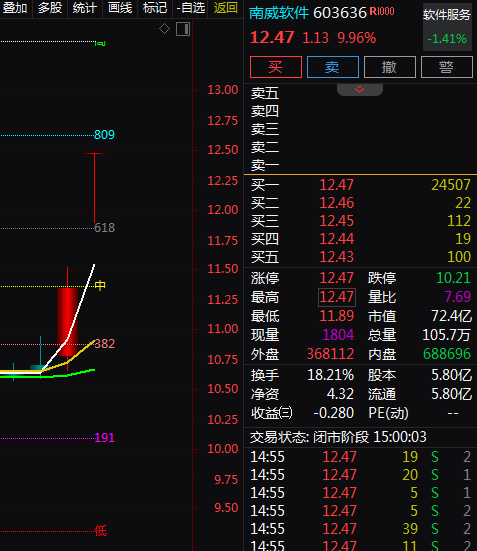Click the 撤 cancel order button
Screen dimensions: 477x551
click(389, 67)
